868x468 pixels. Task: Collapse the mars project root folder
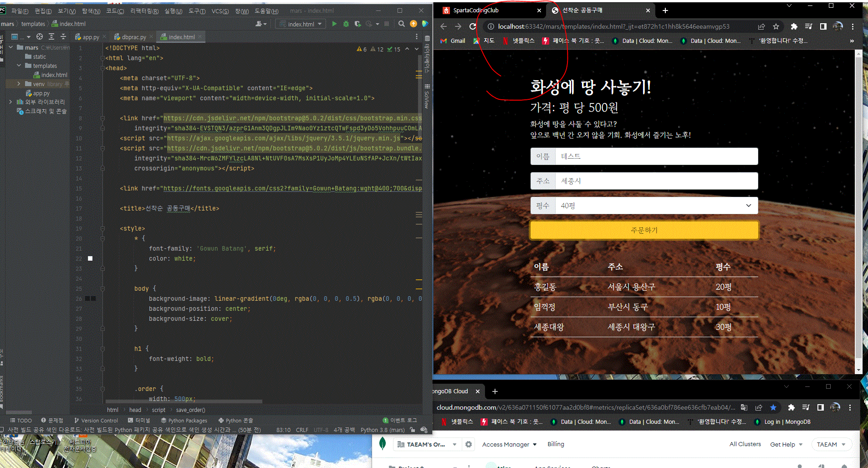click(x=10, y=47)
